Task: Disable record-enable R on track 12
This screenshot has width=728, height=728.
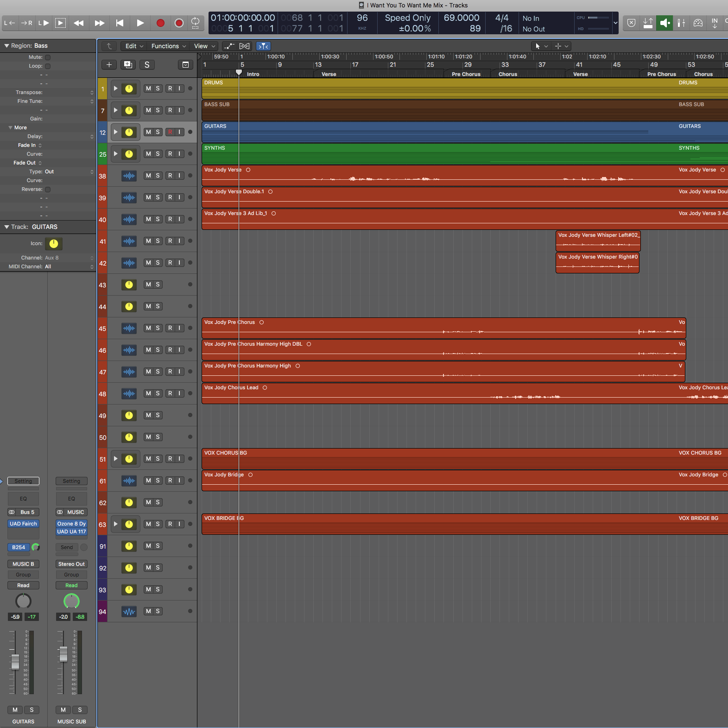Action: coord(170,132)
